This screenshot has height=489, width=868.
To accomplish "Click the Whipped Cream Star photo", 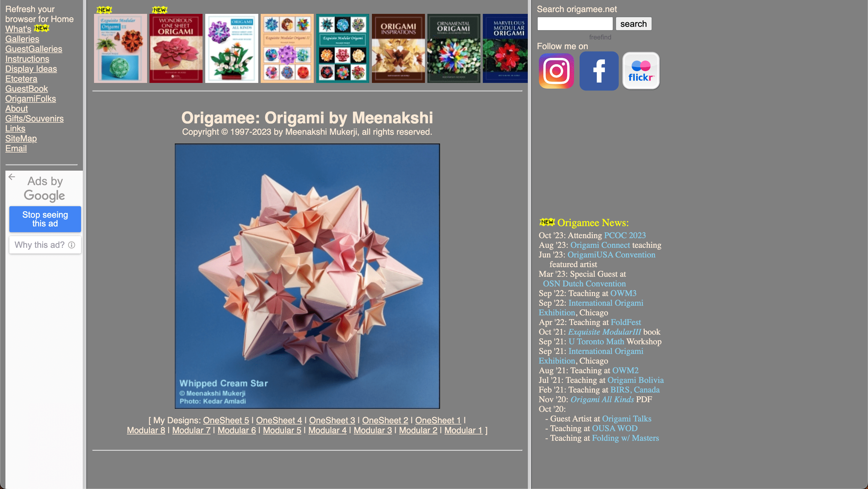I will [x=307, y=276].
